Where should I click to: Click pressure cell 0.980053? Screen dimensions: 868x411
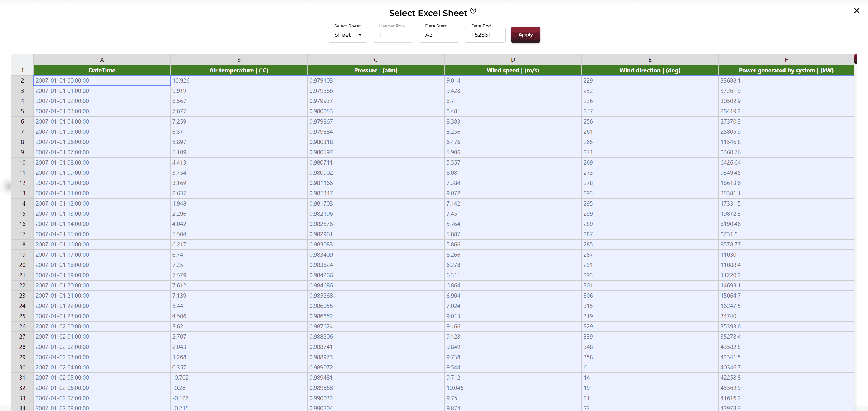click(x=376, y=111)
